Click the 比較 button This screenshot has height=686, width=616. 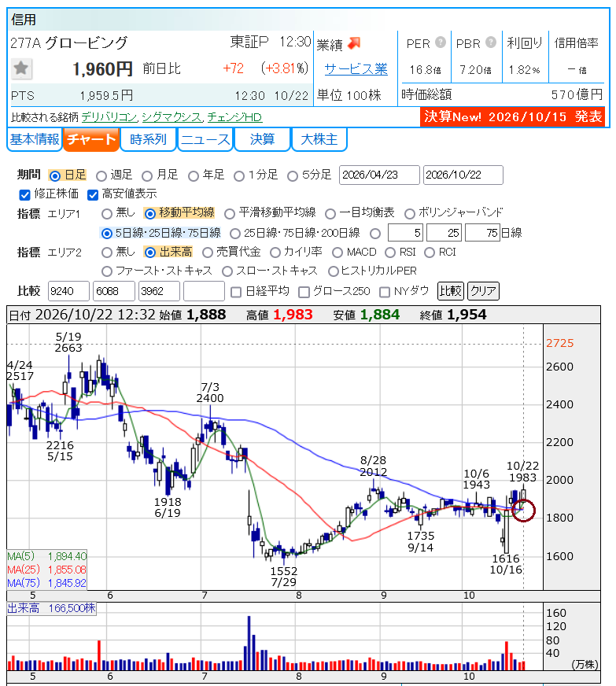pos(451,291)
